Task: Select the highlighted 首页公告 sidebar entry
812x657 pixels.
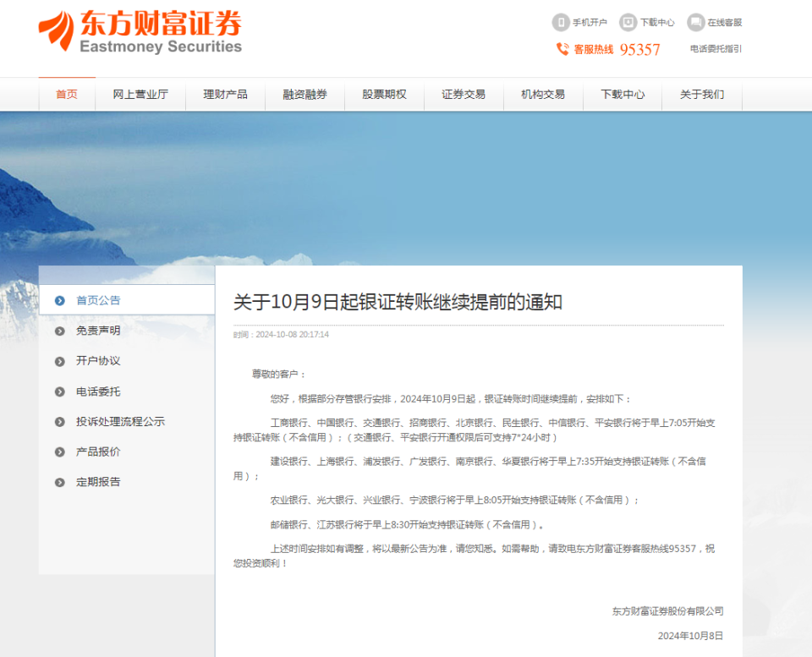Action: click(x=99, y=299)
